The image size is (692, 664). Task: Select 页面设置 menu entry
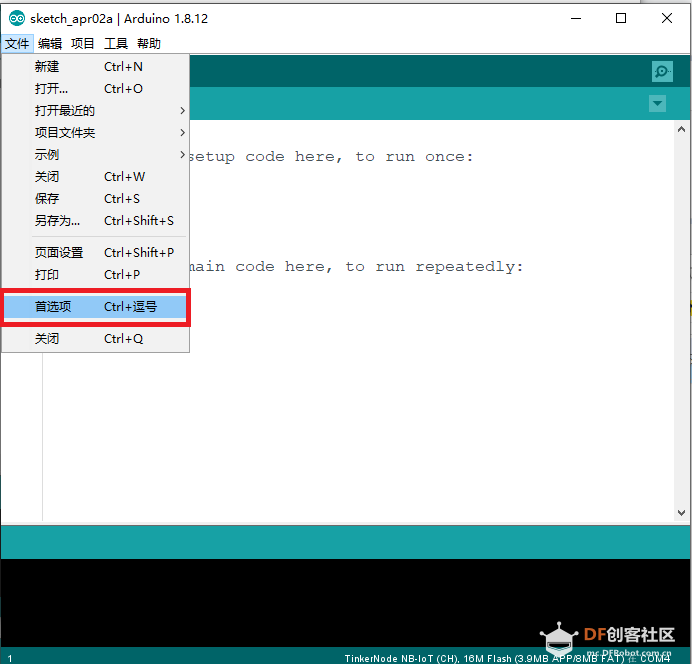click(95, 253)
